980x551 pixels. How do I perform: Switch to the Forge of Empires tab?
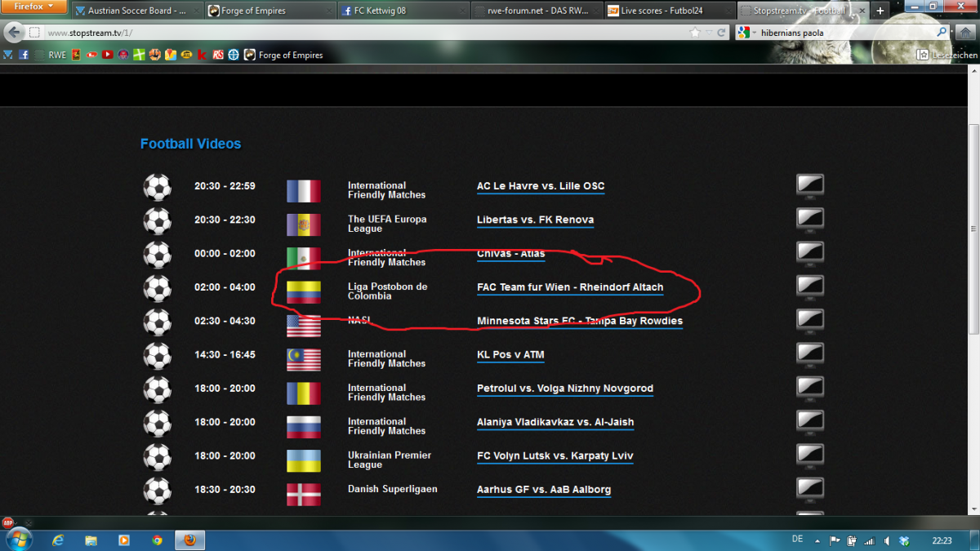[x=269, y=11]
